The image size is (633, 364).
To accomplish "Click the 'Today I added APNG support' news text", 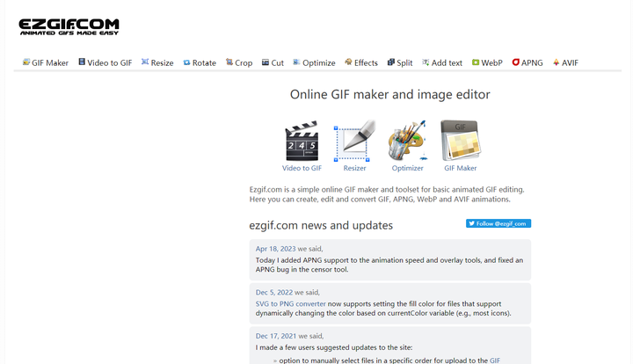I will point(389,265).
